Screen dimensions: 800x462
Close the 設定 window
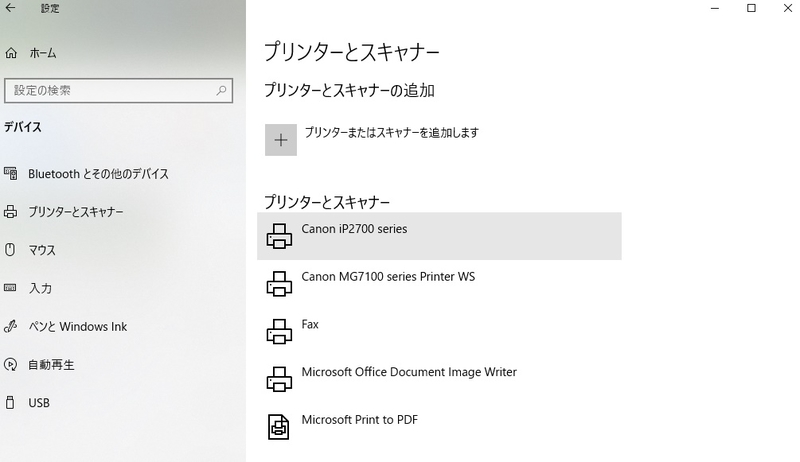pyautogui.click(x=788, y=8)
